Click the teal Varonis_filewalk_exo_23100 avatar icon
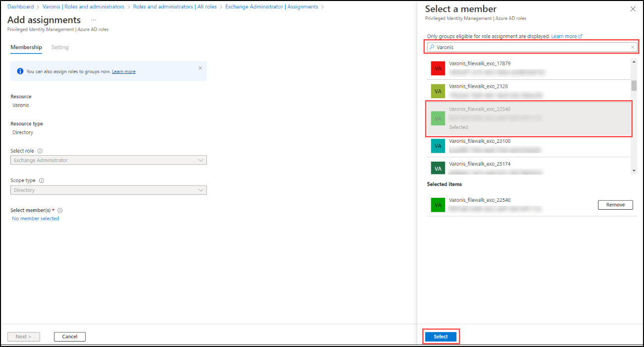This screenshot has width=644, height=347. coord(437,145)
